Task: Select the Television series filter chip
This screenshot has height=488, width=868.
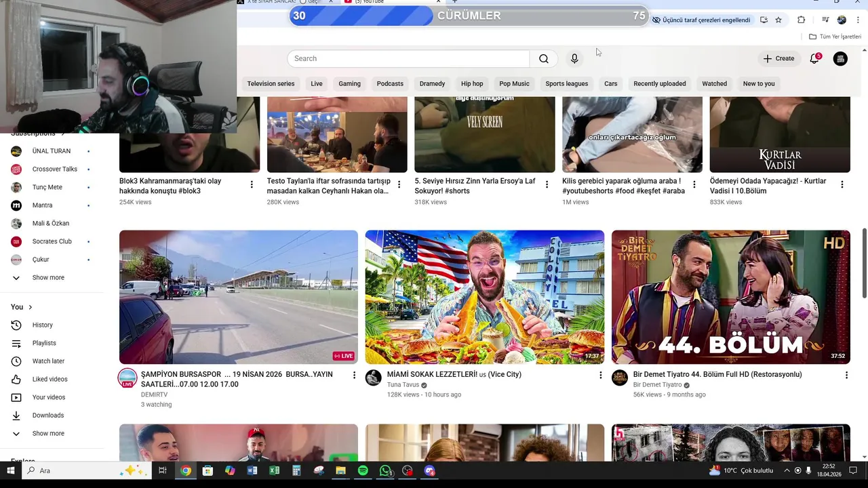Action: click(x=271, y=84)
